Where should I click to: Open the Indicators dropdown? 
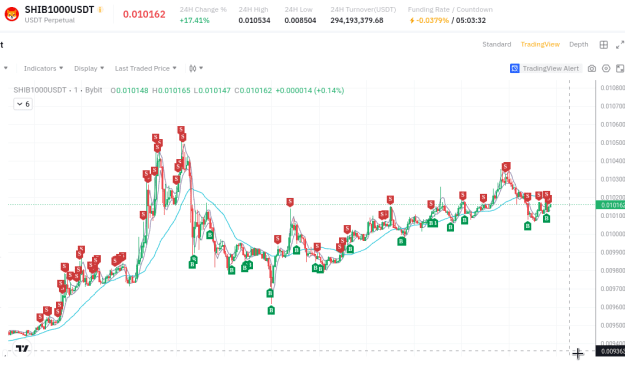(x=43, y=69)
